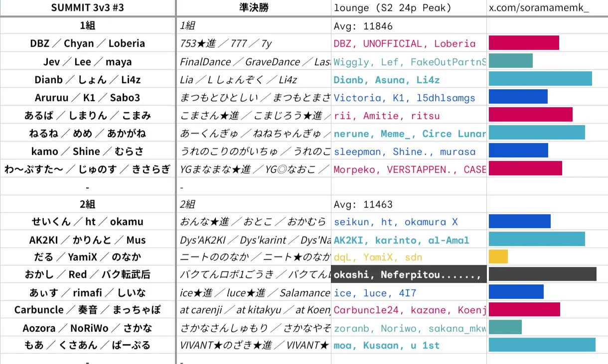
Task: Select the 'FinalDance / GraveDance' cell
Action: [254, 62]
